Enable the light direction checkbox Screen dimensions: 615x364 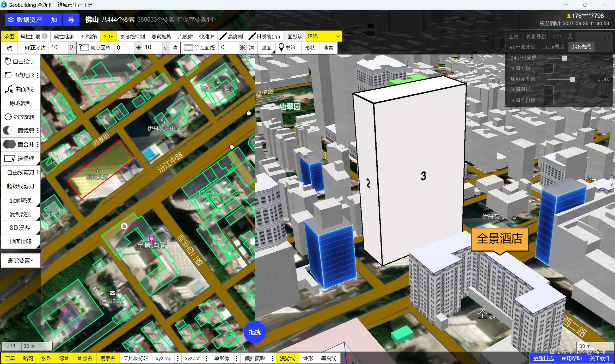pyautogui.click(x=548, y=69)
